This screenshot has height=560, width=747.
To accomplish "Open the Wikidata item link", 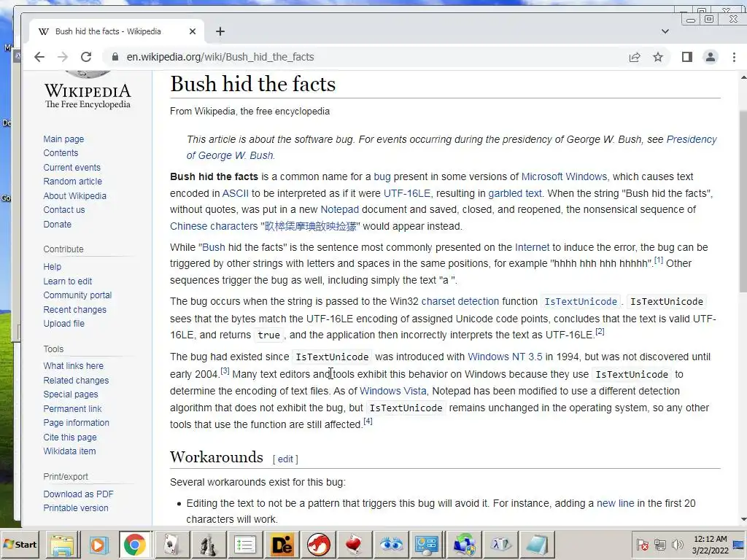I will tap(69, 451).
